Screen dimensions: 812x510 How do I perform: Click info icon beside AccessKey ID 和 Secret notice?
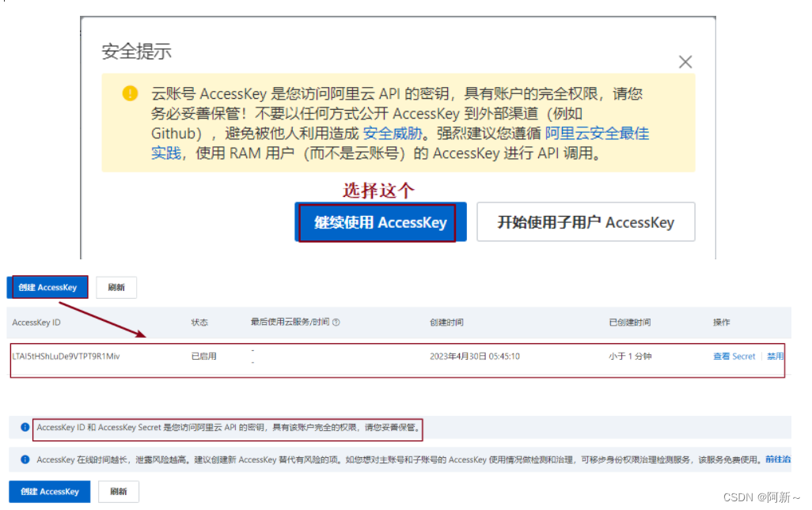click(25, 427)
